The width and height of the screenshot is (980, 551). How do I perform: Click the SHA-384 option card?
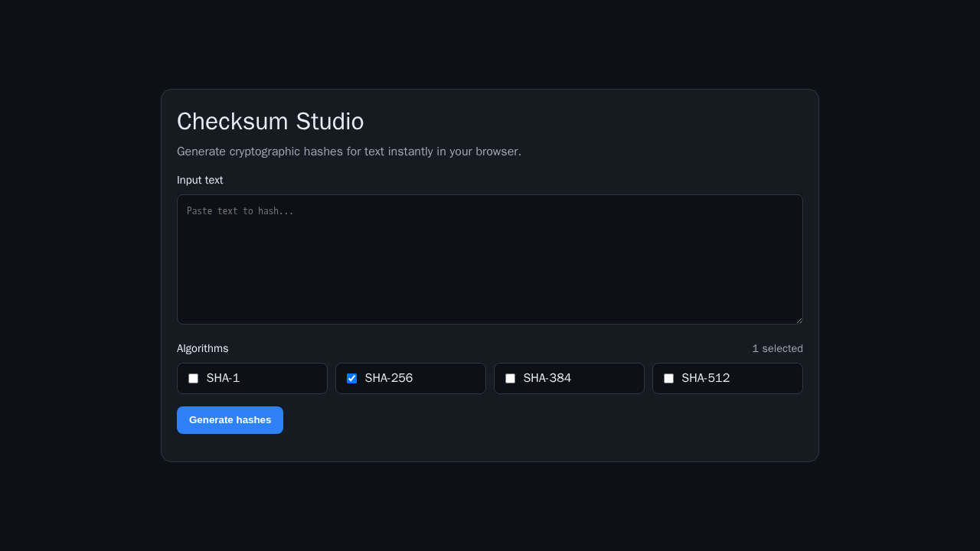tap(569, 378)
